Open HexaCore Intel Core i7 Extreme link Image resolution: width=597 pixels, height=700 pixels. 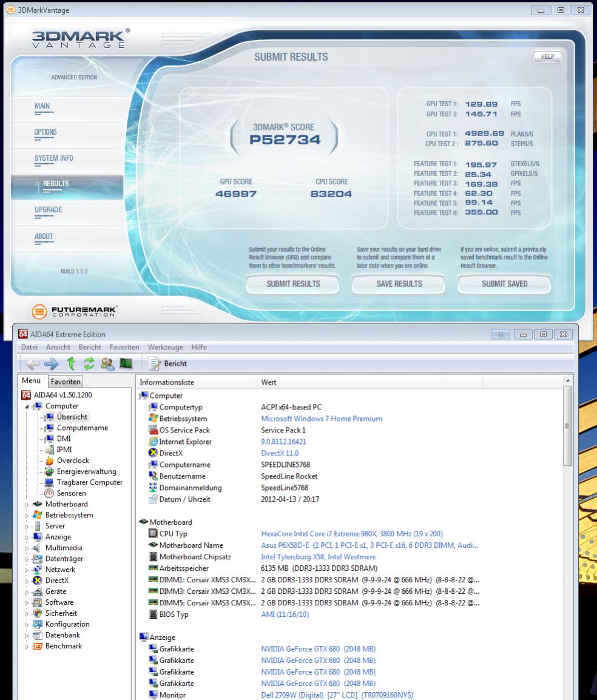[352, 534]
